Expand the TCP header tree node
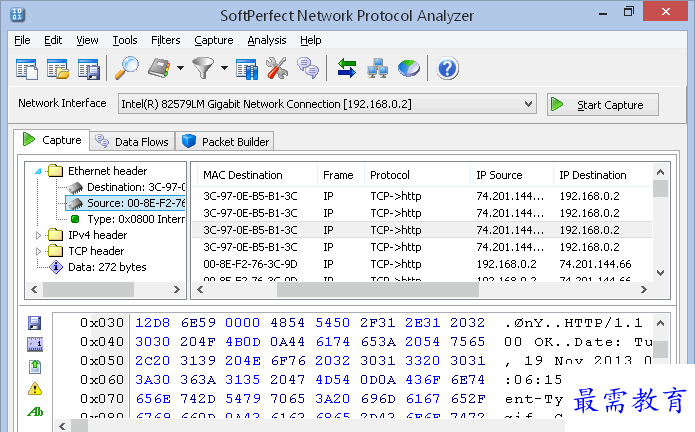This screenshot has width=695, height=432. 39,251
